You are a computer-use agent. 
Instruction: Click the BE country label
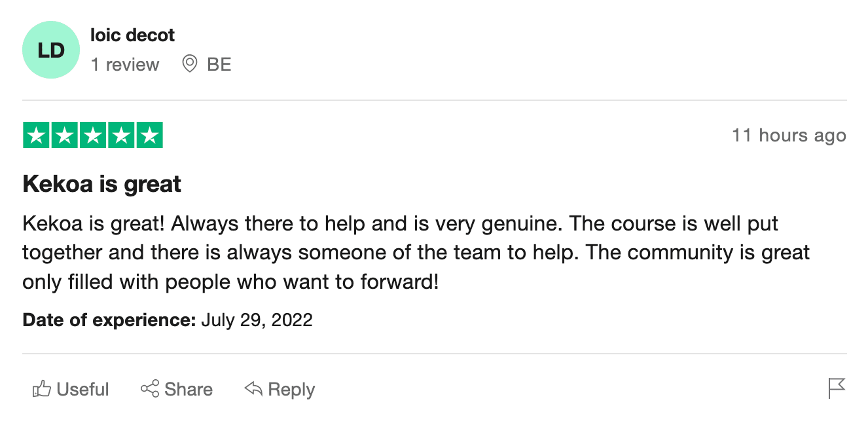(x=219, y=65)
